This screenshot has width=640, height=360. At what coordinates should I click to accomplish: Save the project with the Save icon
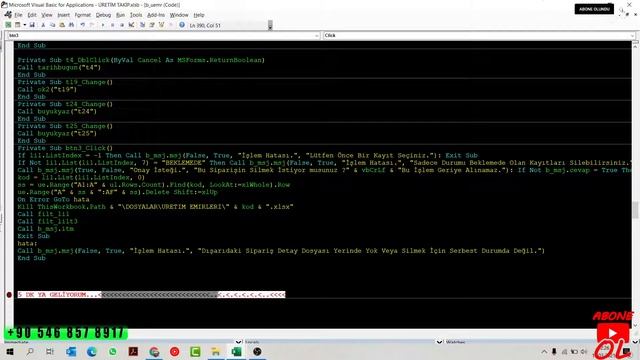[32, 25]
